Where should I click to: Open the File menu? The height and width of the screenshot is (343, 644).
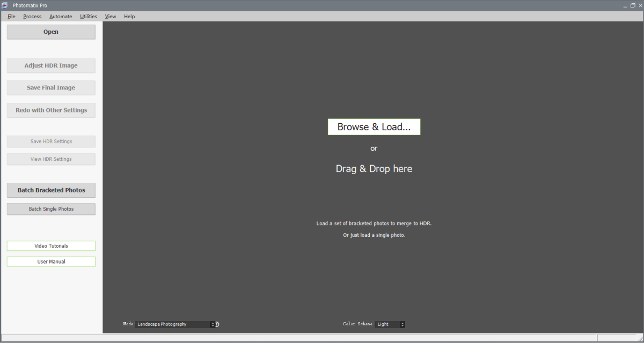coord(11,17)
